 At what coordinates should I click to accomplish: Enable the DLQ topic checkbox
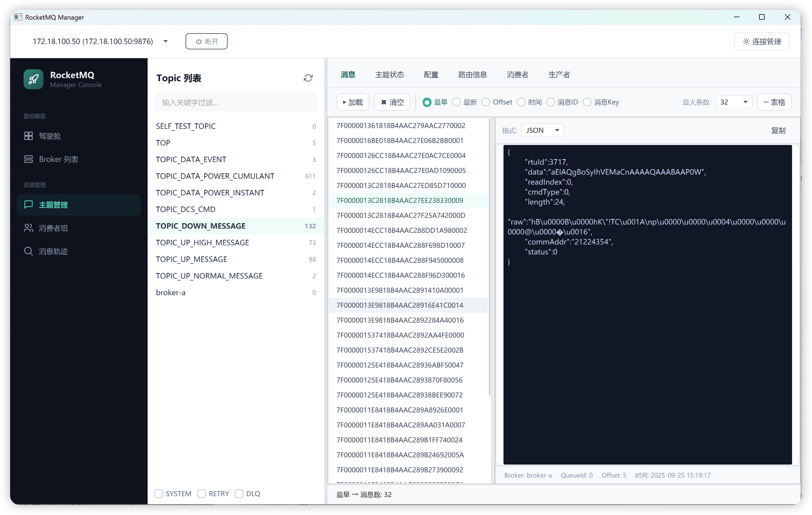(x=239, y=494)
